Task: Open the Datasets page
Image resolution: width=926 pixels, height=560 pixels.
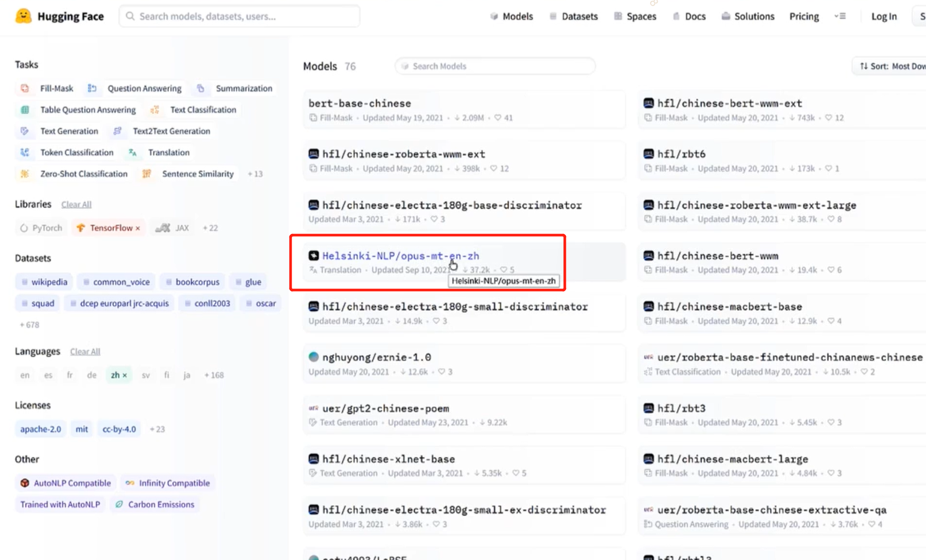Action: click(x=574, y=17)
